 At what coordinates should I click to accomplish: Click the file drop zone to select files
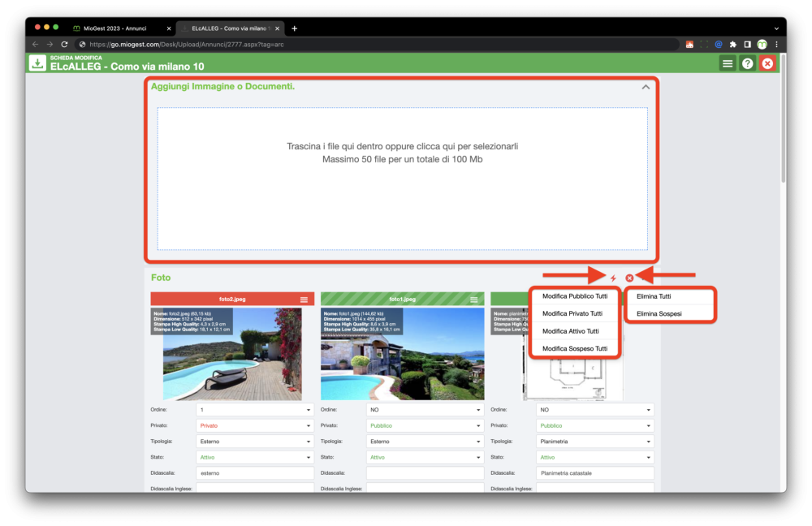pos(403,179)
